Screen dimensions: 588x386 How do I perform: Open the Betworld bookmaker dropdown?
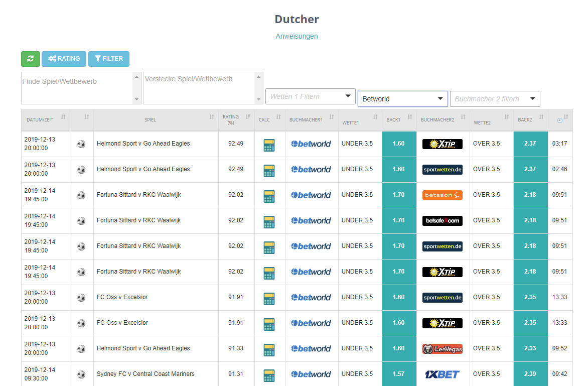coord(402,99)
